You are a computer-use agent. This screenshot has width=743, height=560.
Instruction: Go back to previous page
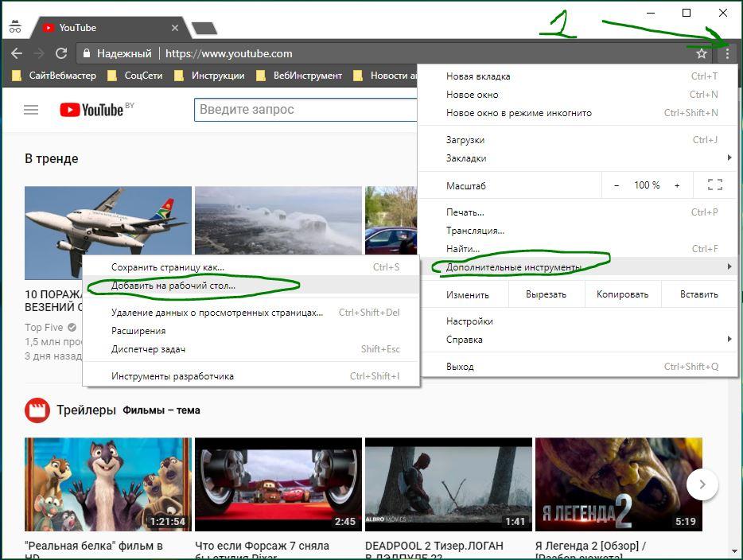click(x=17, y=53)
